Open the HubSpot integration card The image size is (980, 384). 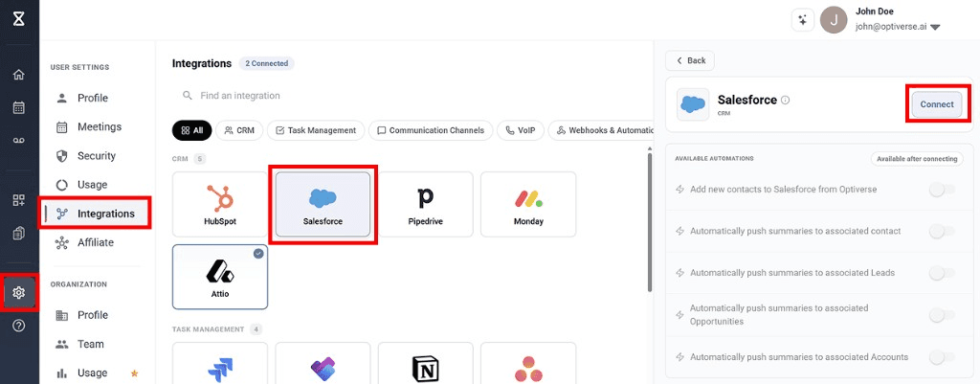pos(220,205)
